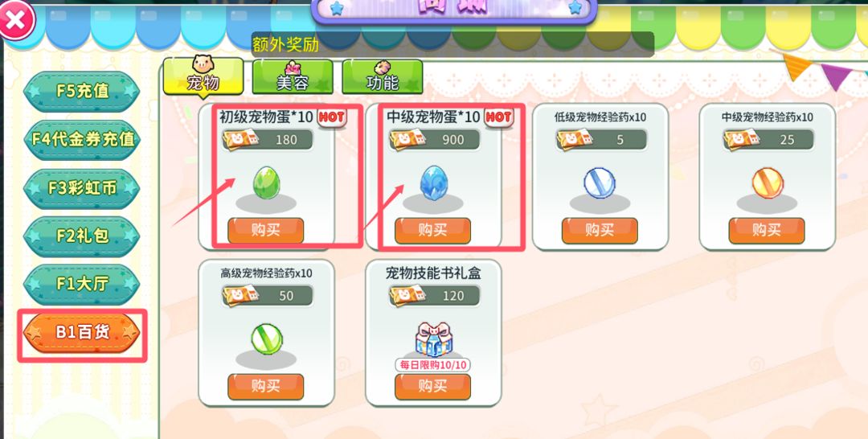Click the pet skill book gift box icon
Screen dimensions: 868x439
coord(433,338)
